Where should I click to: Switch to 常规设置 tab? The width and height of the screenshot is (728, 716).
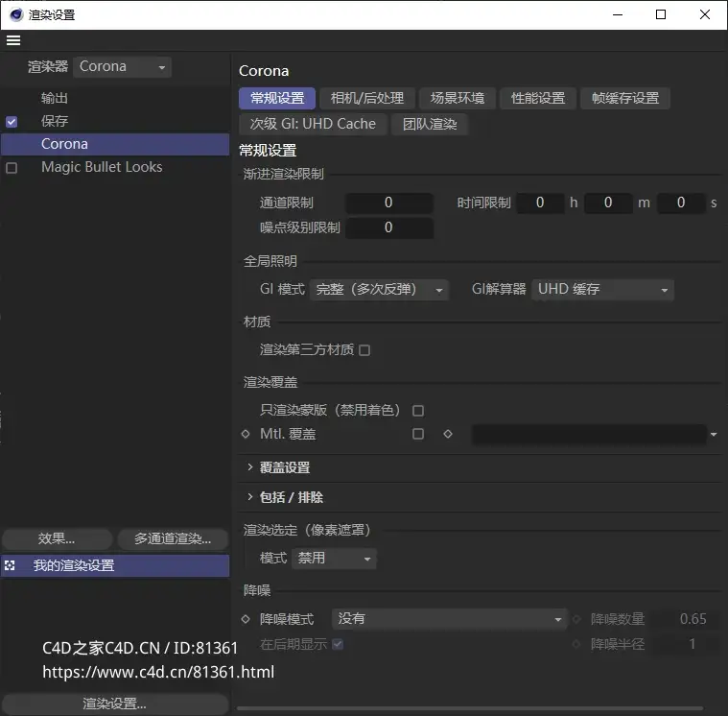[277, 98]
